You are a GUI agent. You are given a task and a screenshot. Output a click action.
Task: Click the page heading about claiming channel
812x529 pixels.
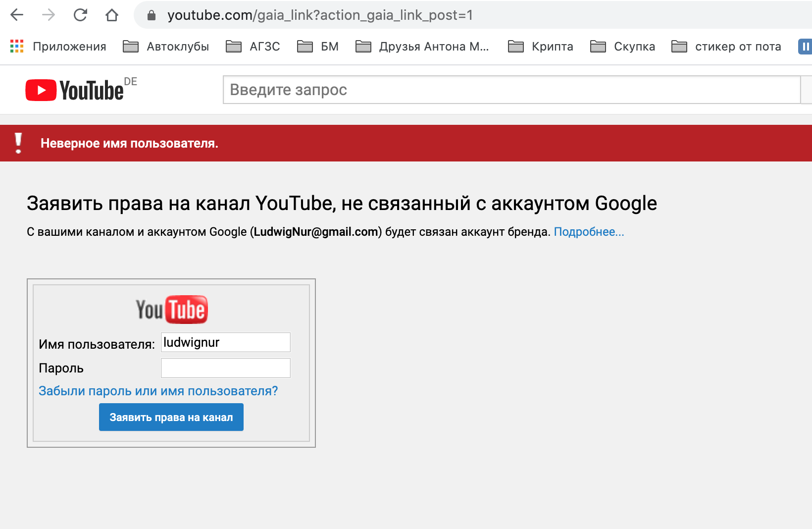342,203
